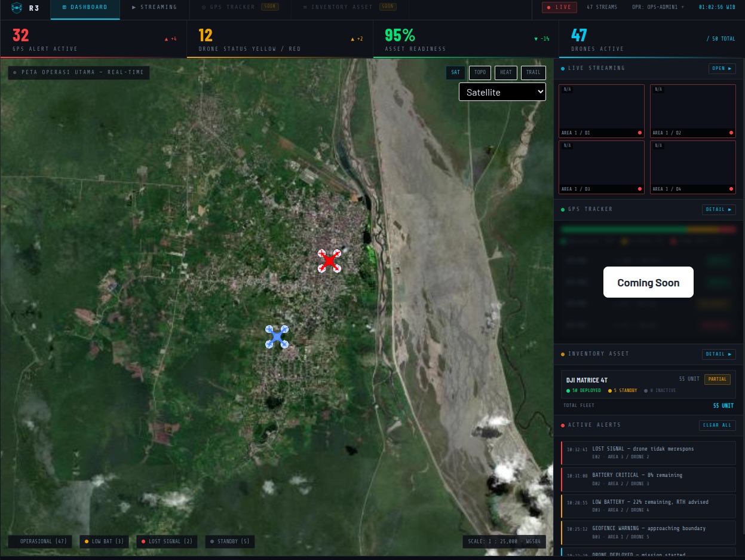
Task: Select the Inventory Asset tab
Action: point(349,7)
